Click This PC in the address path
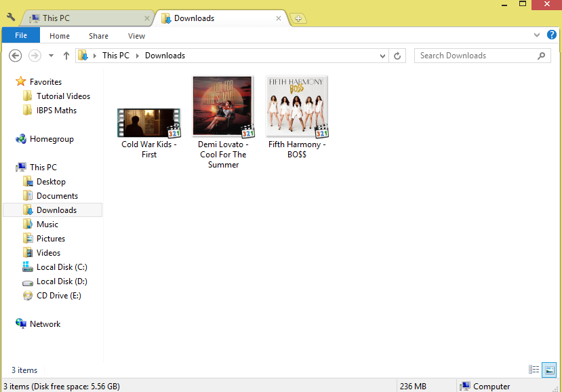 tap(116, 56)
